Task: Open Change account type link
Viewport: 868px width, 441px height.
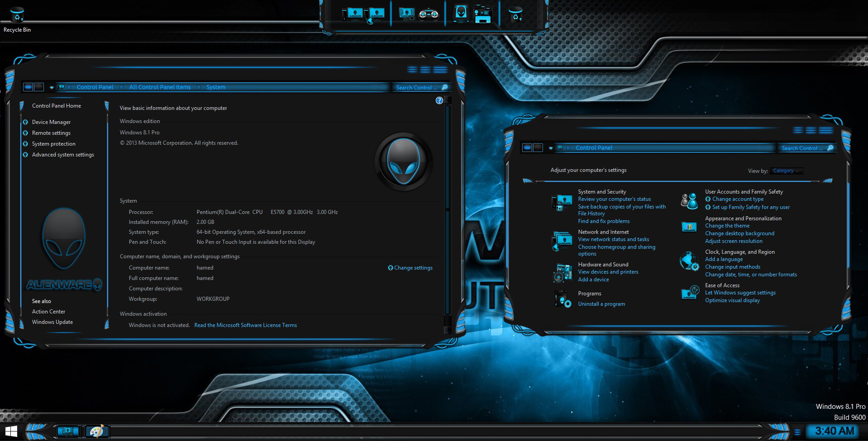Action: 738,199
